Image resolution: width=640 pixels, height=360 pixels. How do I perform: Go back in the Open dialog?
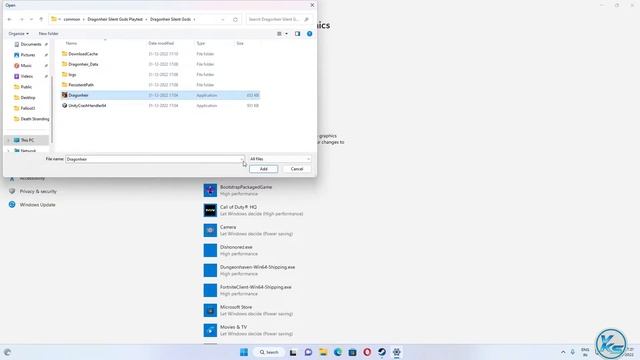[10, 19]
